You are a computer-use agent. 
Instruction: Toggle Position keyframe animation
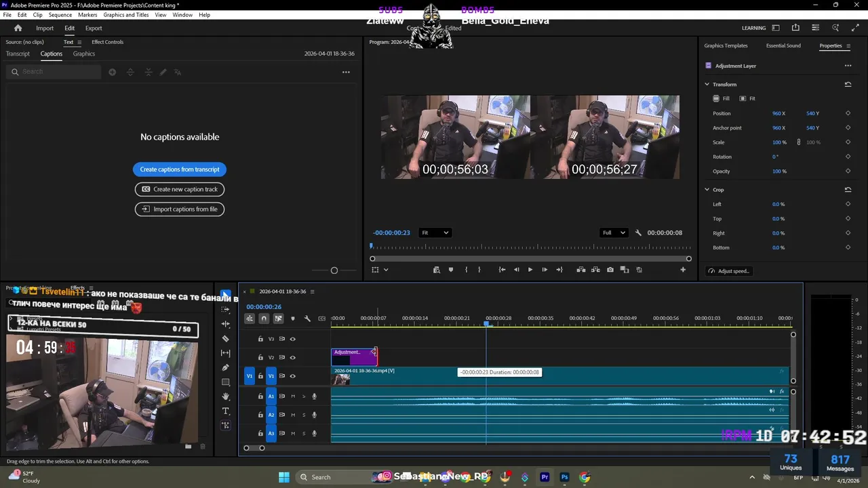click(x=848, y=113)
